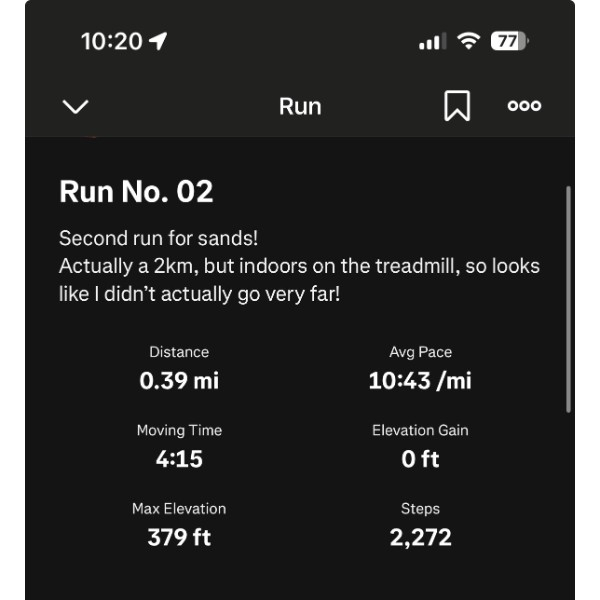The width and height of the screenshot is (600, 600).
Task: Tap the Elevation Gain 0 ft value
Action: coord(420,459)
